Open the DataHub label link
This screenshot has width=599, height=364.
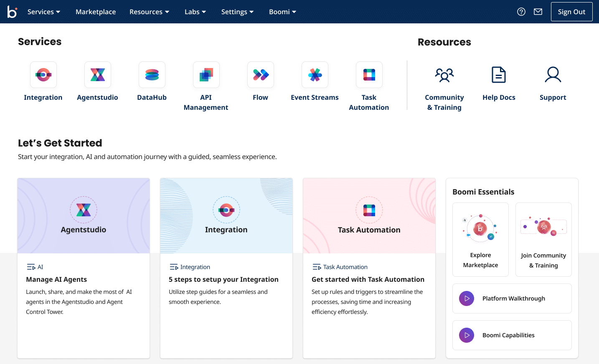(152, 97)
